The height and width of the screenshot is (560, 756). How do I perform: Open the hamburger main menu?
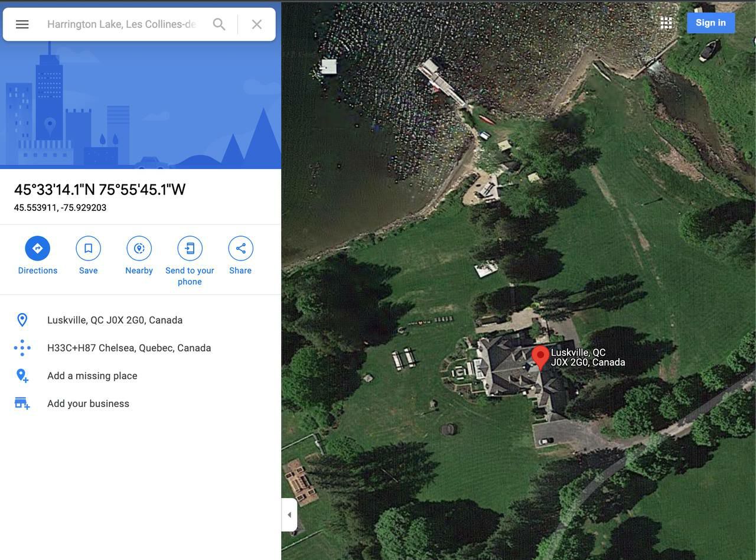[22, 24]
